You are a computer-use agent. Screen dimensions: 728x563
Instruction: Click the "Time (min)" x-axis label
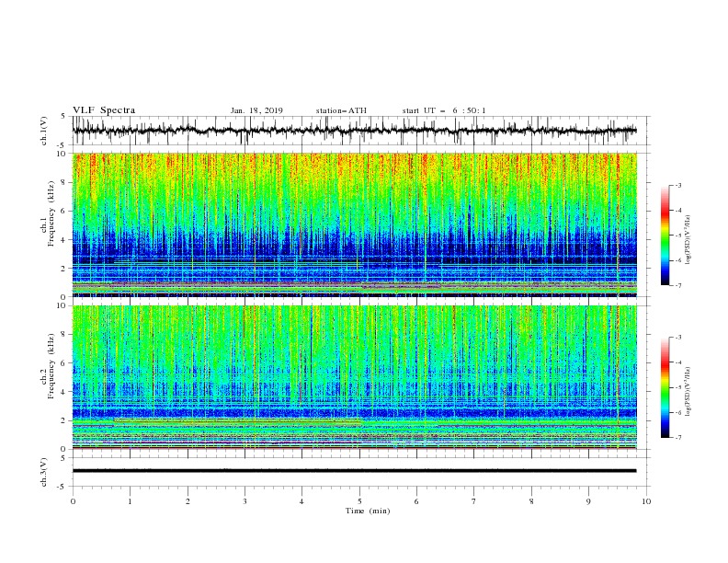pyautogui.click(x=368, y=511)
